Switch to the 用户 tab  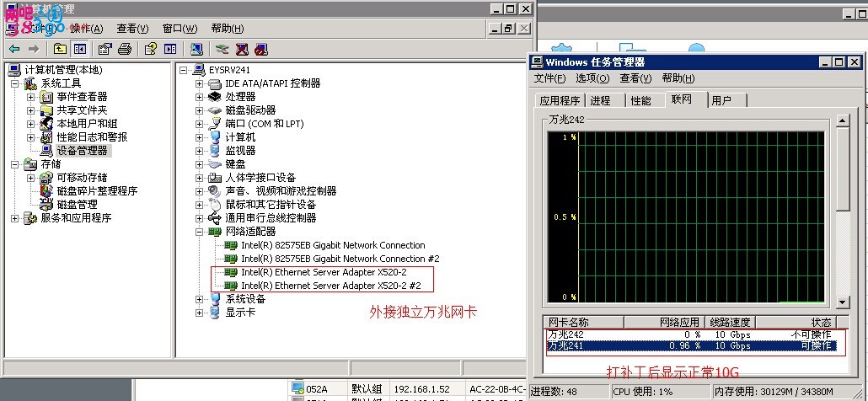pos(727,100)
